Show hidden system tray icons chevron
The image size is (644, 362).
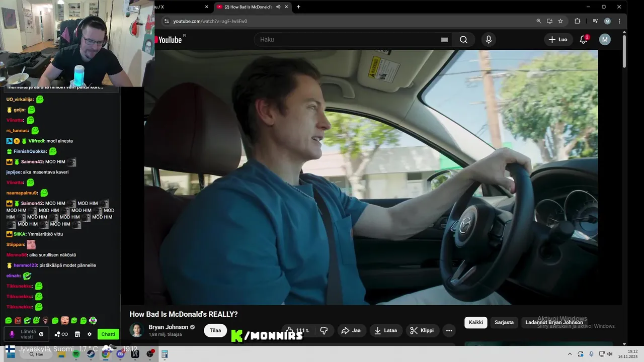(570, 354)
